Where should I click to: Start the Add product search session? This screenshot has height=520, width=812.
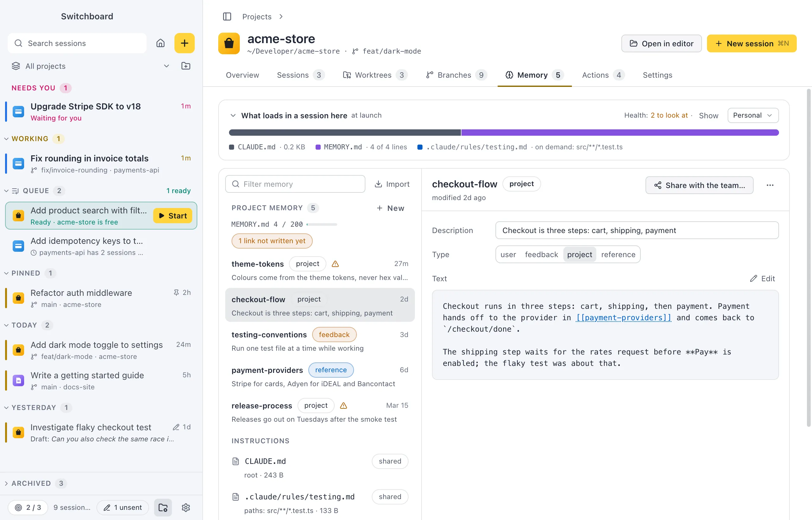173,215
